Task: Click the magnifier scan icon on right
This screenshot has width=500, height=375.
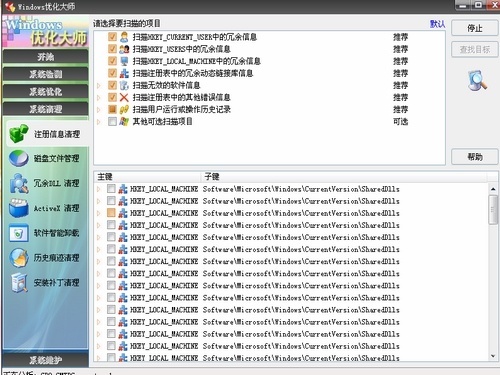Action: pyautogui.click(x=477, y=80)
